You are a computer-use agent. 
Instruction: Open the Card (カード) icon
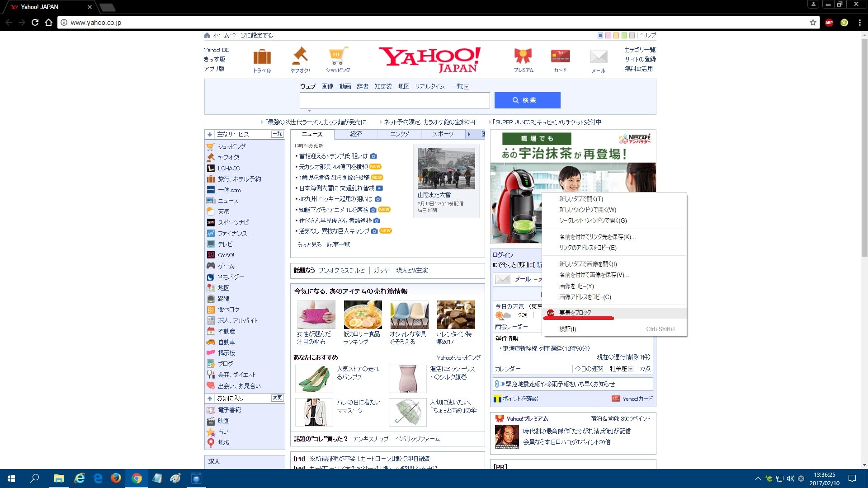560,56
